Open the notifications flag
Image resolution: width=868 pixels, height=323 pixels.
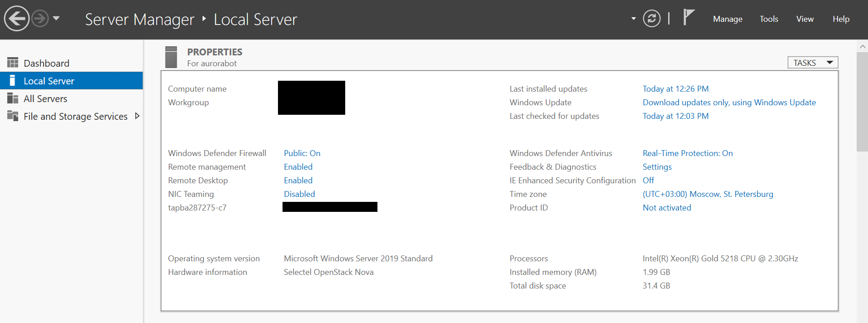(689, 18)
